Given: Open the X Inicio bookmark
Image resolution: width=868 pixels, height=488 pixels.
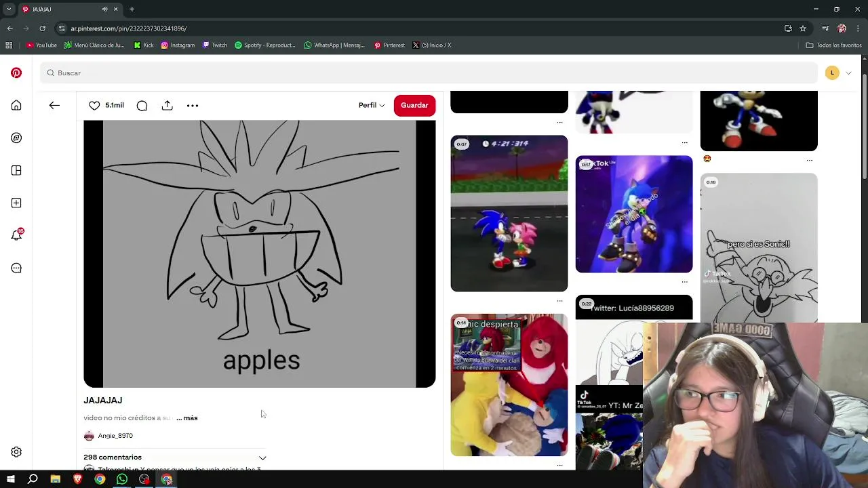Looking at the screenshot, I should click(432, 45).
